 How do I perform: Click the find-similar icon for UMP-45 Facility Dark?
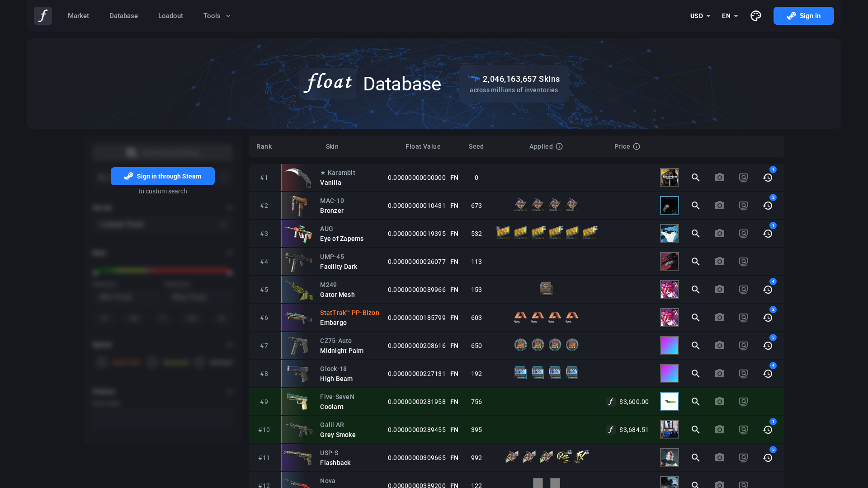744,262
